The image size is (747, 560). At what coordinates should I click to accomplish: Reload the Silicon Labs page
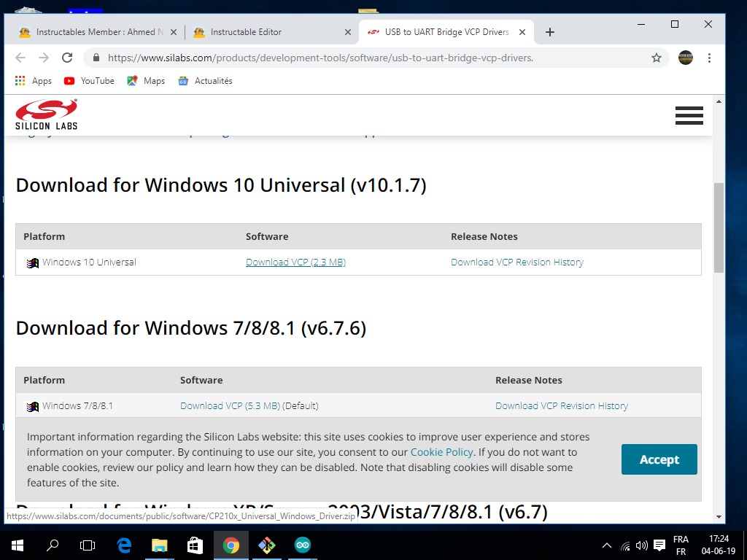(67, 58)
